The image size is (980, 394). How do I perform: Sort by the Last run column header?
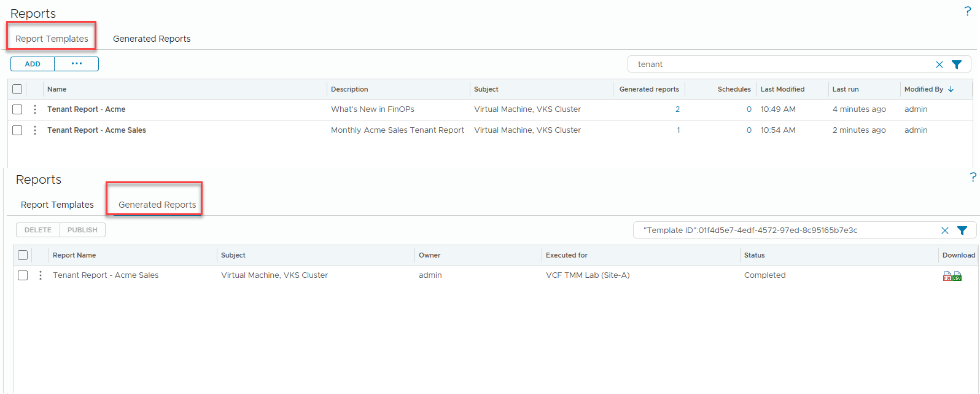pyautogui.click(x=846, y=89)
